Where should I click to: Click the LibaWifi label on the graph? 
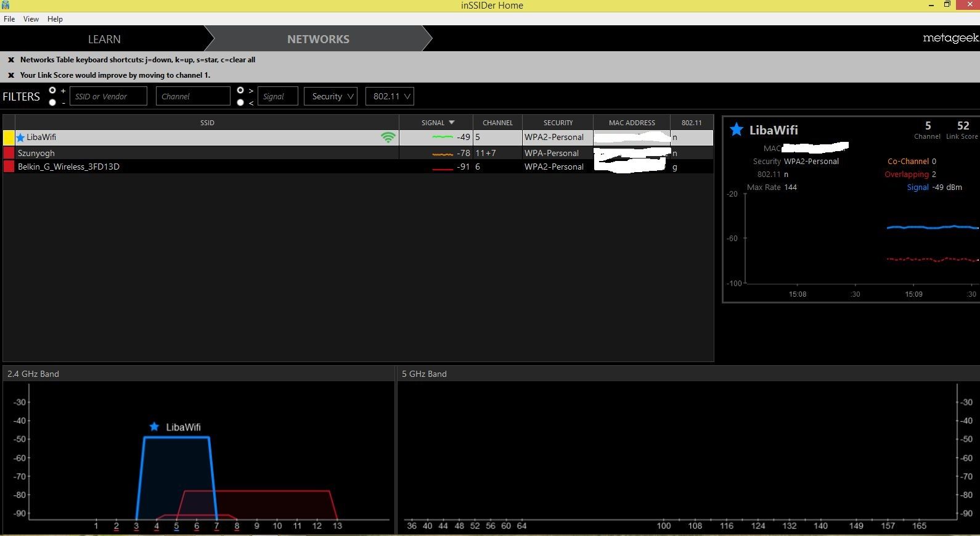pos(183,427)
